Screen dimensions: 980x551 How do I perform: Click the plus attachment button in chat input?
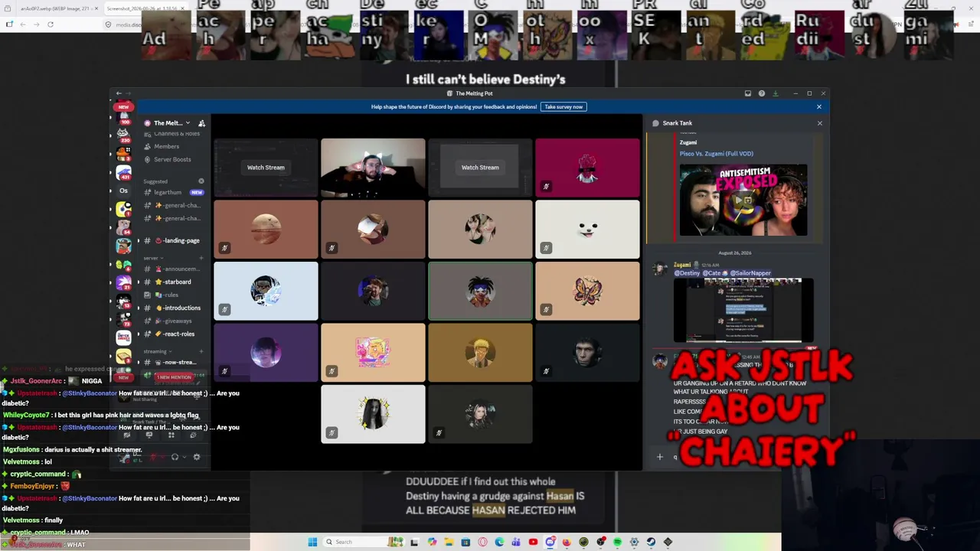click(x=660, y=457)
